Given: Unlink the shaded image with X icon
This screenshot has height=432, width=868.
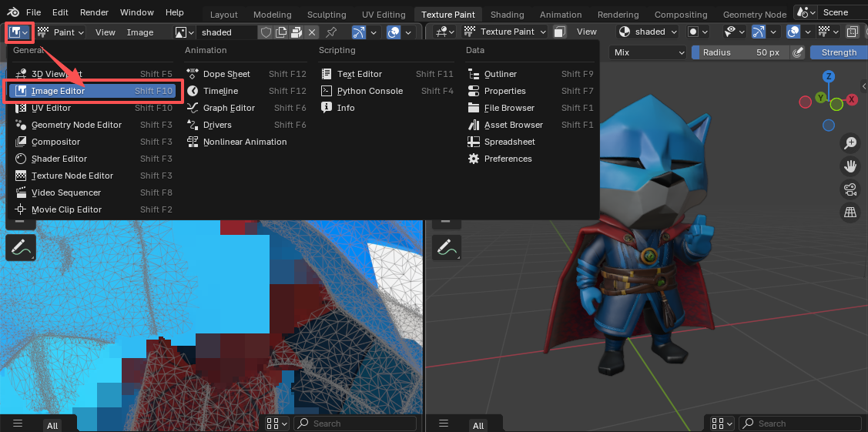Looking at the screenshot, I should 311,32.
